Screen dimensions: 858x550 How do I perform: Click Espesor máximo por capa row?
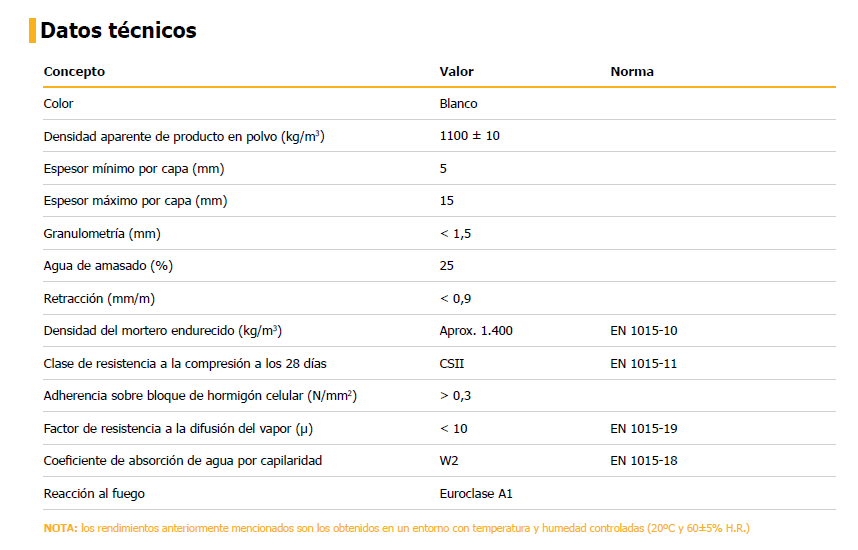(x=439, y=201)
